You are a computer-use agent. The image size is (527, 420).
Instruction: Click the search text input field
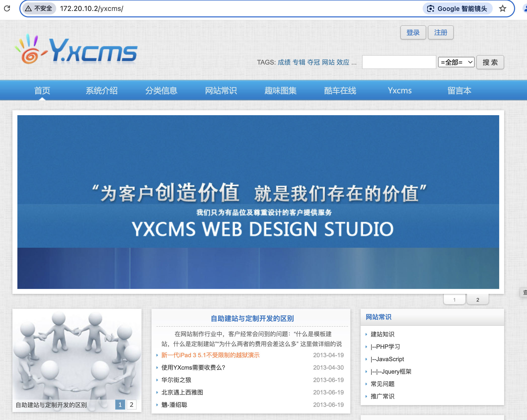(399, 62)
